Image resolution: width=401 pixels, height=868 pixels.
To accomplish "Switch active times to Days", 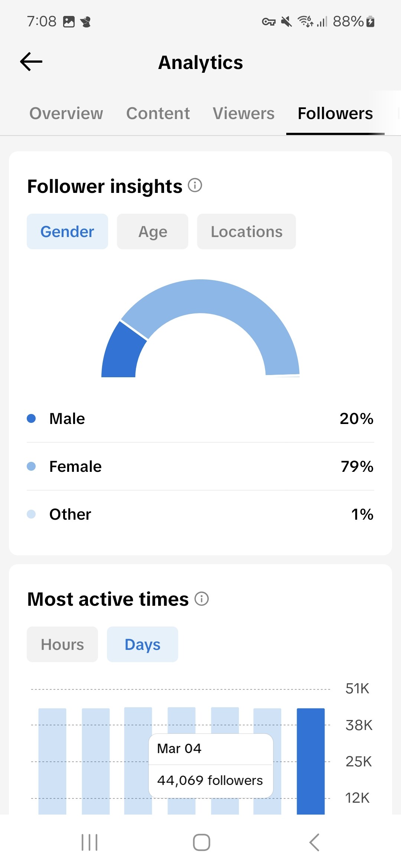I will pos(143,644).
